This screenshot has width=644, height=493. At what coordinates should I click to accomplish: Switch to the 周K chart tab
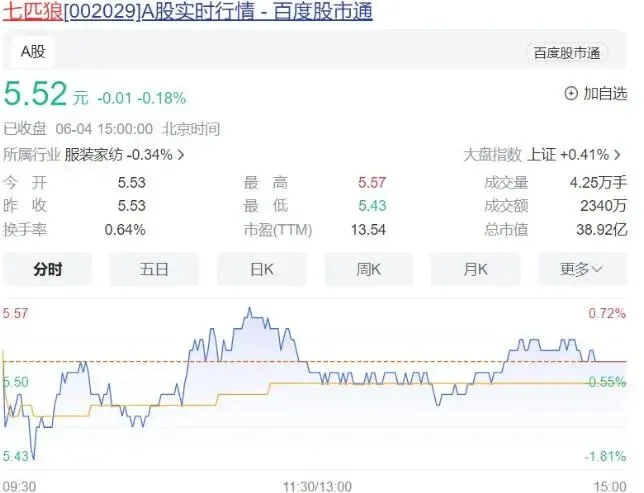368,270
